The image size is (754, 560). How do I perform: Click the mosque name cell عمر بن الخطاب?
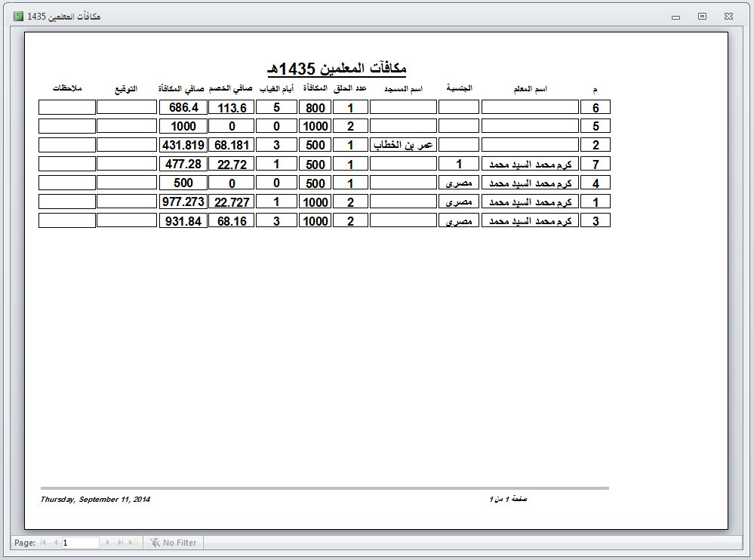coord(403,145)
